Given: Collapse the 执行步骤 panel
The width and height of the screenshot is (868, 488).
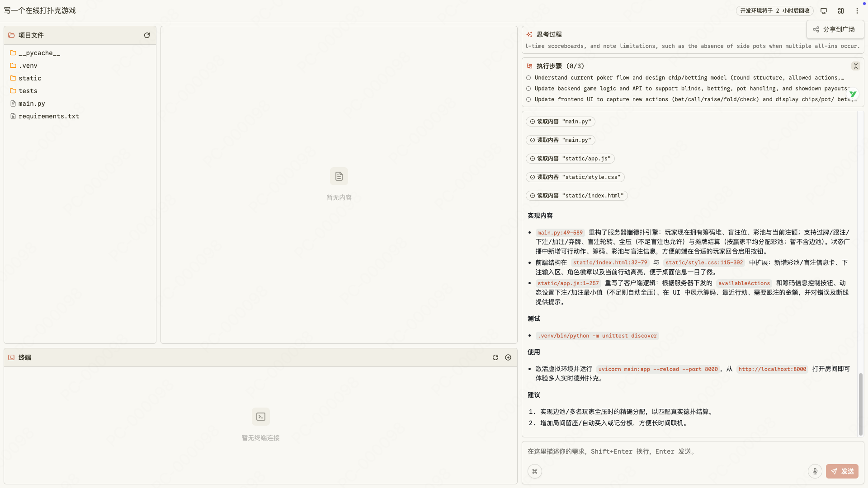Looking at the screenshot, I should tap(855, 66).
